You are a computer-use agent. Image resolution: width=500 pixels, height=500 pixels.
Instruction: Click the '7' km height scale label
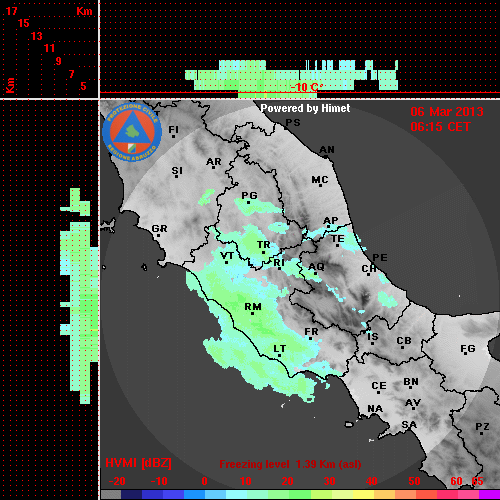[x=71, y=74]
